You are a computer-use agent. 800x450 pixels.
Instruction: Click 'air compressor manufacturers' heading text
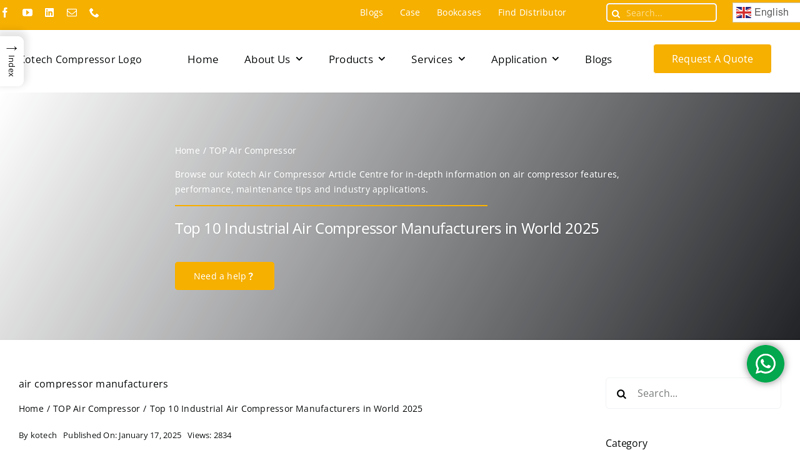pos(93,384)
